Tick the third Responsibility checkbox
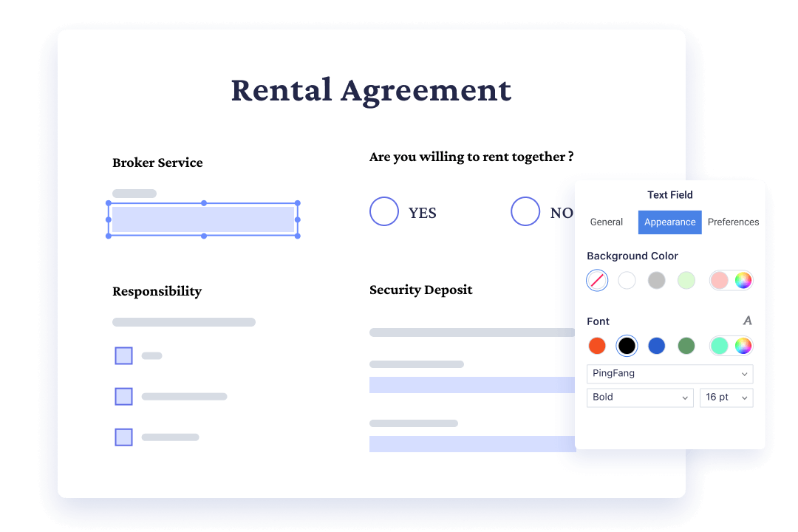798x532 pixels. (123, 437)
